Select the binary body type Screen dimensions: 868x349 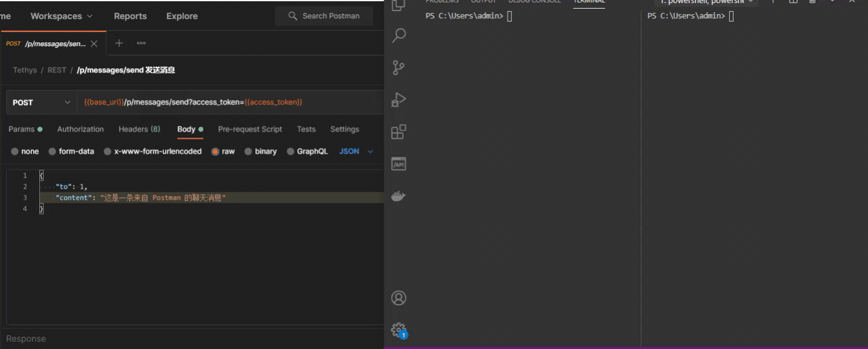[261, 151]
